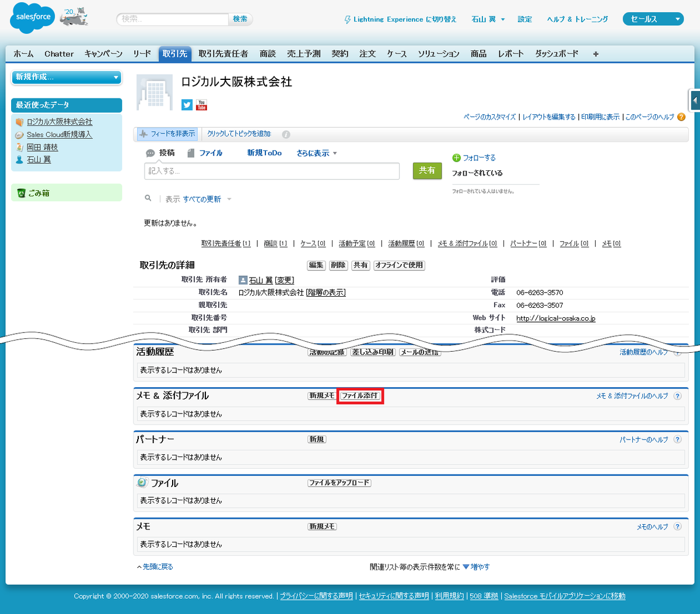Image resolution: width=700 pixels, height=614 pixels.
Task: Click the 記入する post text box
Action: click(x=272, y=171)
